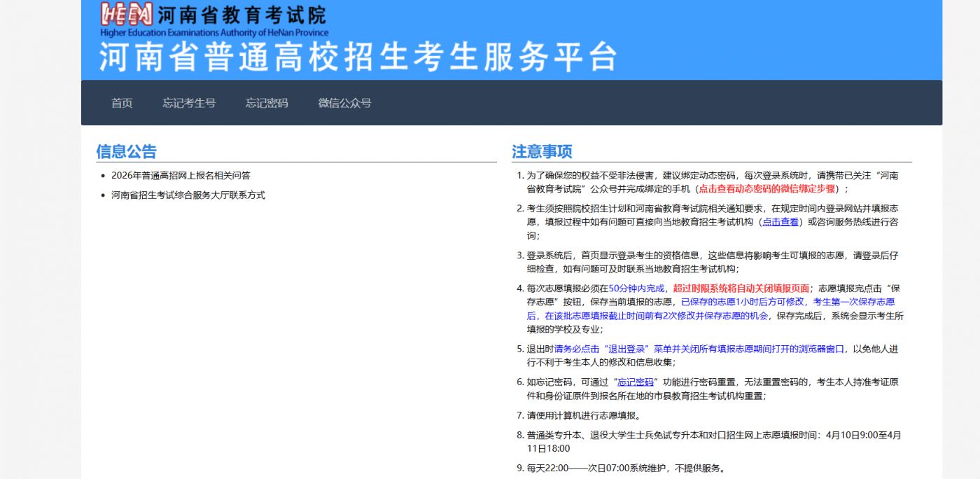Click 点击查看 link in note 2
The image size is (980, 479).
point(780,222)
